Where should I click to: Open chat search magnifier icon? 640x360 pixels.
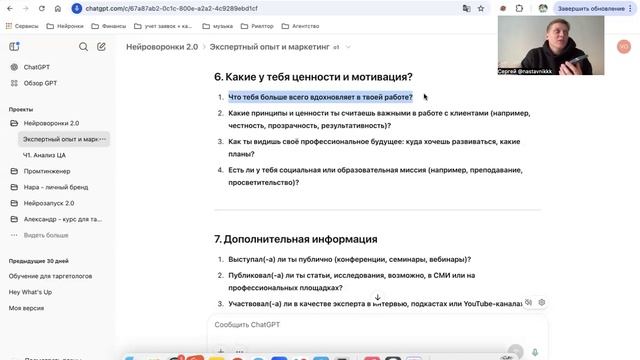click(83, 47)
